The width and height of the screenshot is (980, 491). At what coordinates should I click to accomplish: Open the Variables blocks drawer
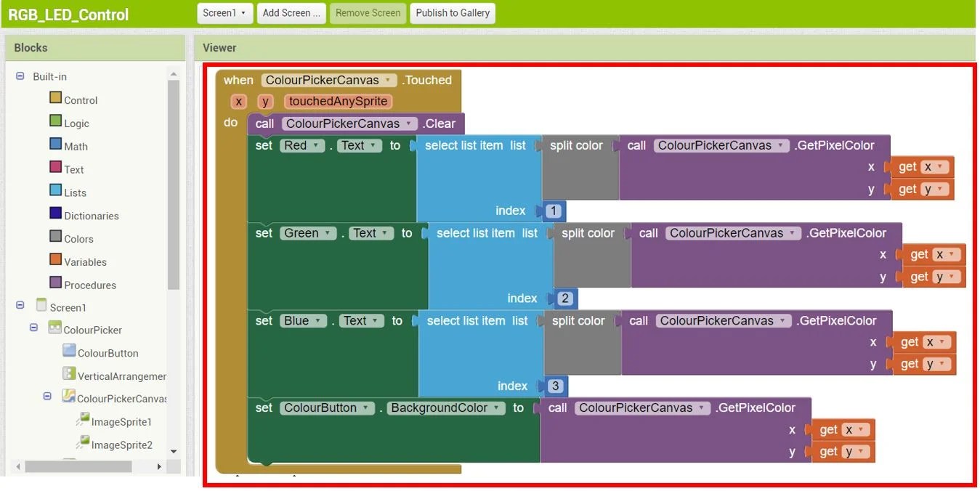click(x=81, y=261)
